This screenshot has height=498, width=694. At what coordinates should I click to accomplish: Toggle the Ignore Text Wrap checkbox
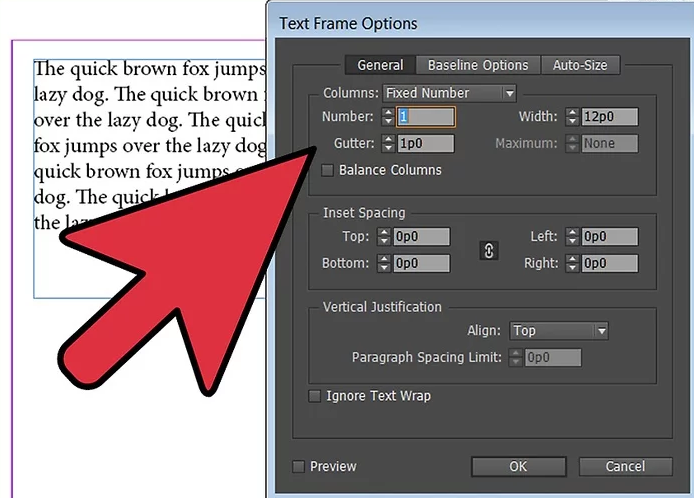pyautogui.click(x=314, y=396)
